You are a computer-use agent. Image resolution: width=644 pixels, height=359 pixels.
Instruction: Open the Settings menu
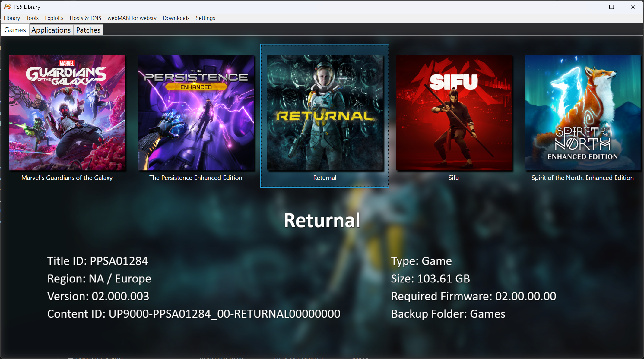pos(205,18)
